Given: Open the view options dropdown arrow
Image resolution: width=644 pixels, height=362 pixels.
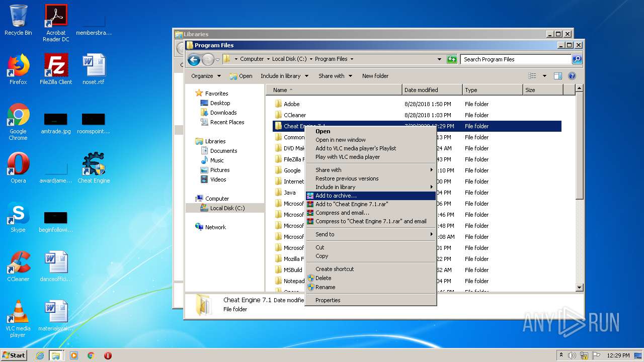Looking at the screenshot, I should 544,76.
